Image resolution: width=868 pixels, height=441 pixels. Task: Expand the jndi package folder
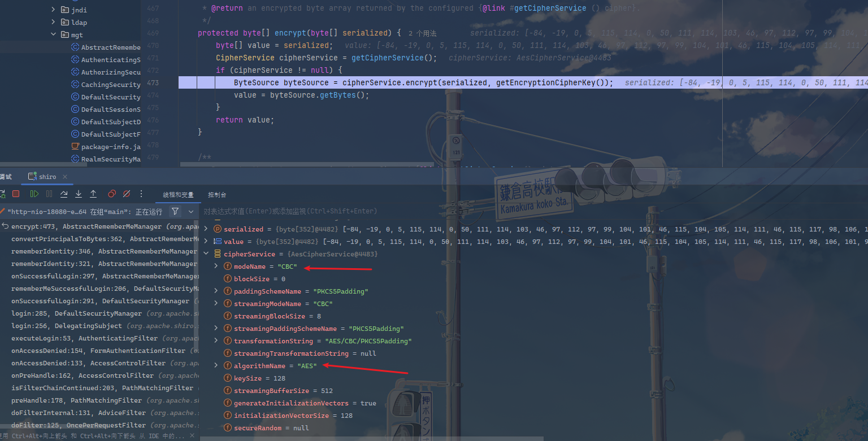point(54,10)
